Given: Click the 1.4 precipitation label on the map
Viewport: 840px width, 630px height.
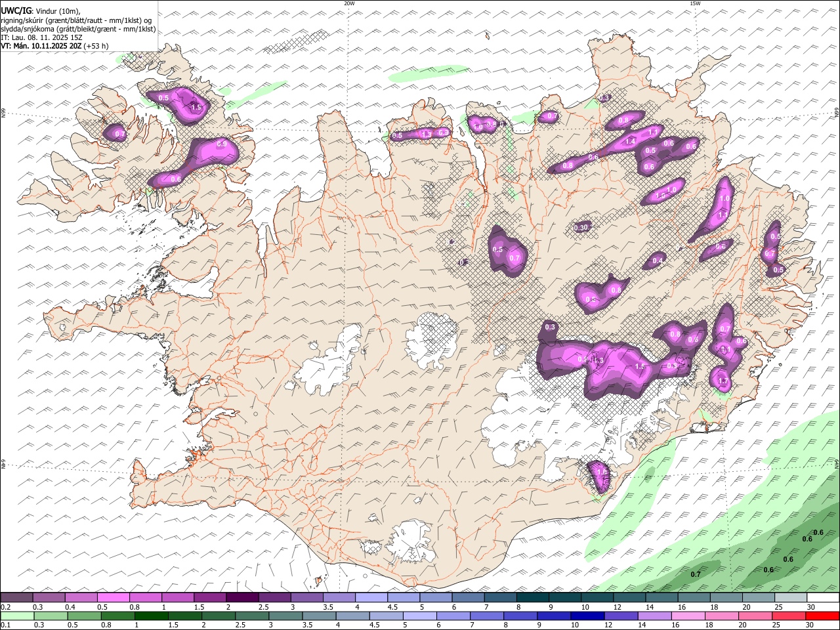Looking at the screenshot, I should [631, 141].
